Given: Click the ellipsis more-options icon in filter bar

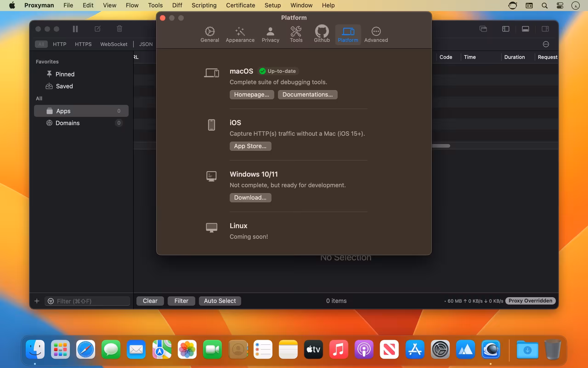Looking at the screenshot, I should pos(546,44).
